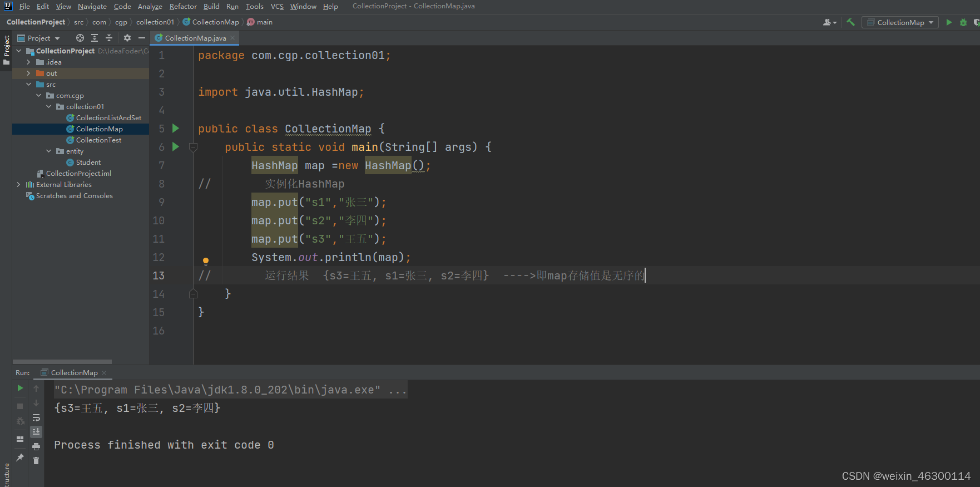The width and height of the screenshot is (980, 487).
Task: Expand External Libraries node
Action: (x=19, y=184)
